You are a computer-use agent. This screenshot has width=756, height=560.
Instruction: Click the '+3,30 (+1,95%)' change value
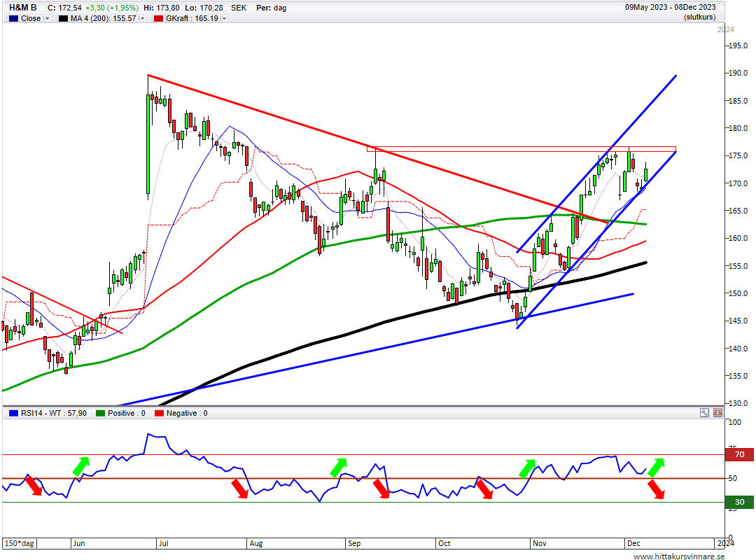coord(112,8)
